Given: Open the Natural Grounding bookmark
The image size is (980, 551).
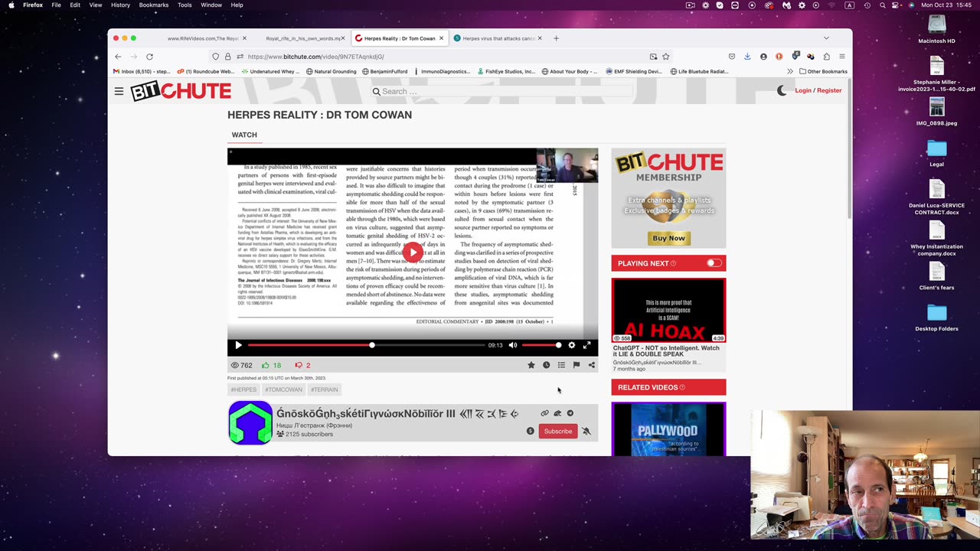Looking at the screenshot, I should click(x=331, y=71).
